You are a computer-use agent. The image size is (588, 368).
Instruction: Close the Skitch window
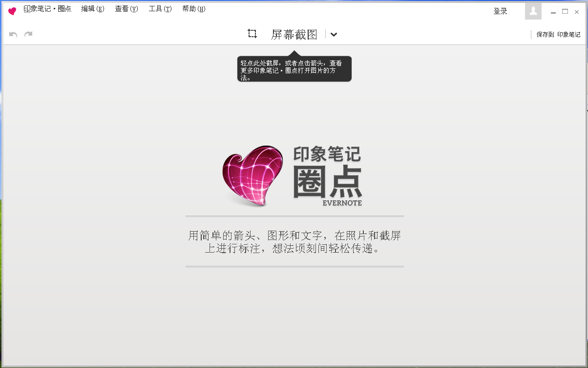click(x=577, y=12)
